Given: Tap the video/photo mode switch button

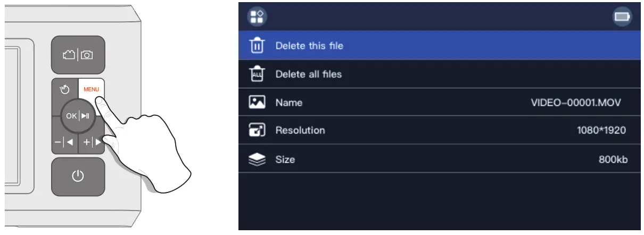Looking at the screenshot, I should (78, 55).
